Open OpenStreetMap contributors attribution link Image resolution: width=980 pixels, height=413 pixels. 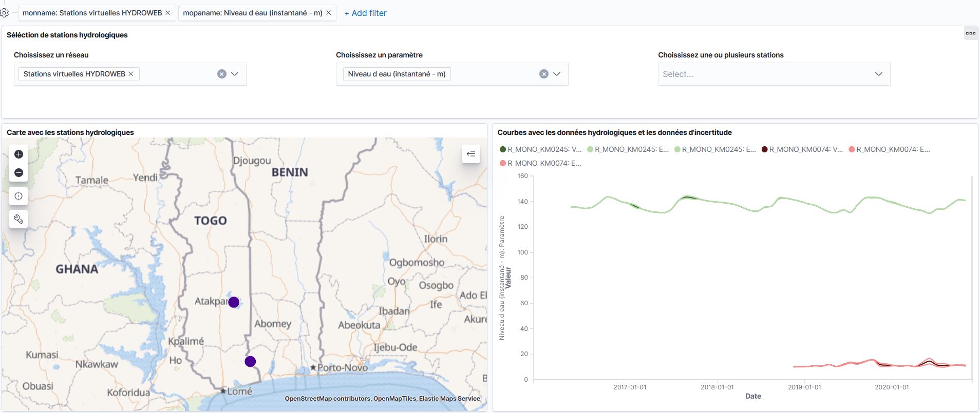(328, 399)
